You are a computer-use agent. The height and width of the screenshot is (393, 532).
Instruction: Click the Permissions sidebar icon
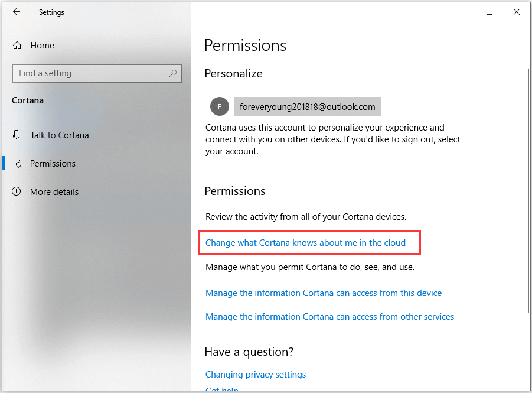(x=17, y=164)
